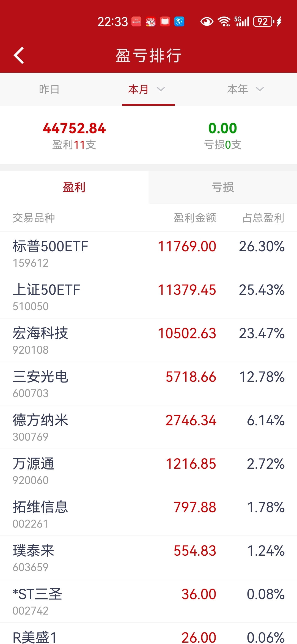Viewport: 297px width, 644px height.
Task: Tap the red book notification icon
Action: point(165,21)
